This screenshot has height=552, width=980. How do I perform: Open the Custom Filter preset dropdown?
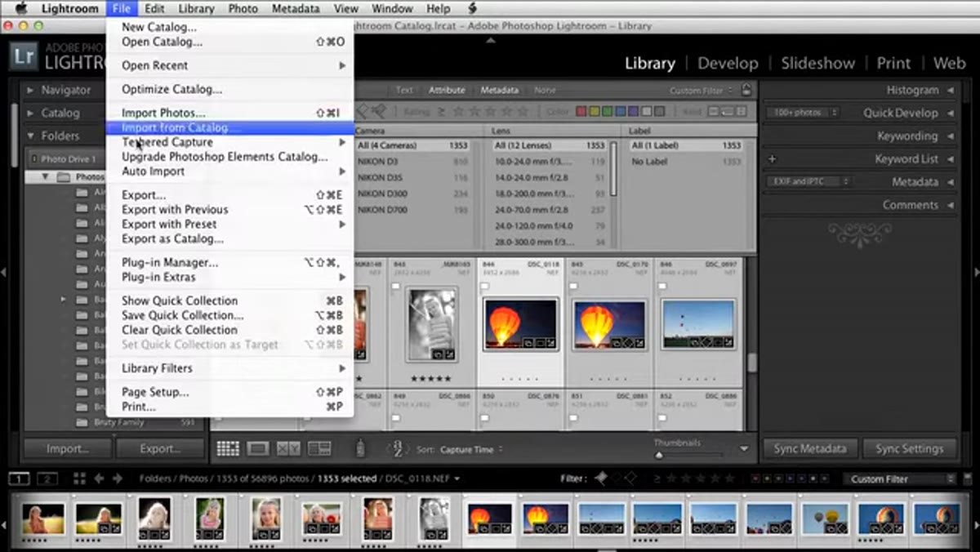pos(898,479)
